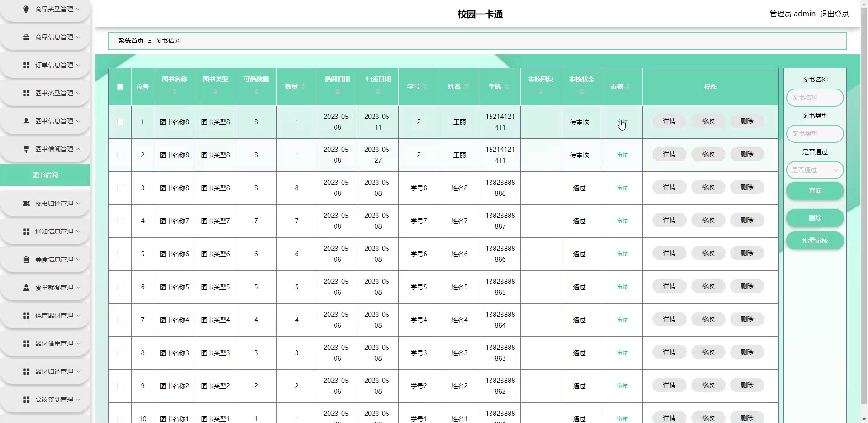
Task: Open the 会议签到管理 menu
Action: pos(45,399)
